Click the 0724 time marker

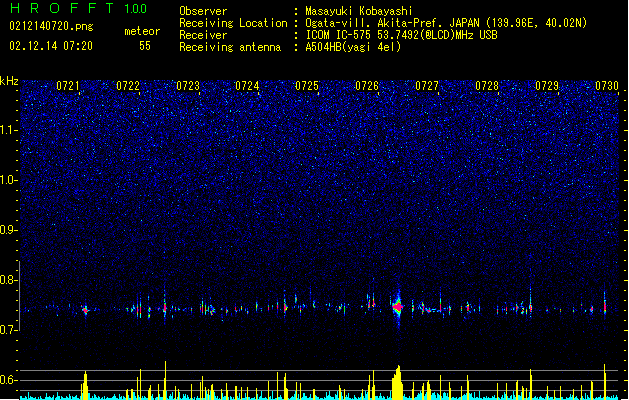tap(247, 86)
